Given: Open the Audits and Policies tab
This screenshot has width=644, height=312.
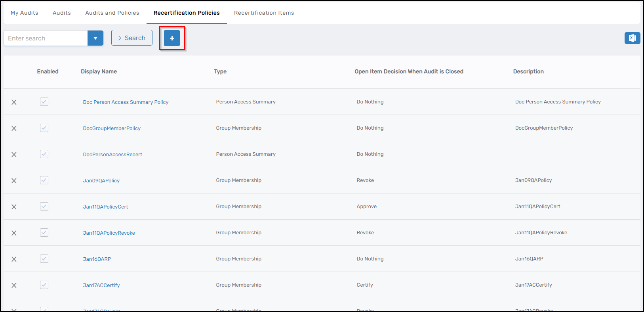Looking at the screenshot, I should (x=112, y=13).
